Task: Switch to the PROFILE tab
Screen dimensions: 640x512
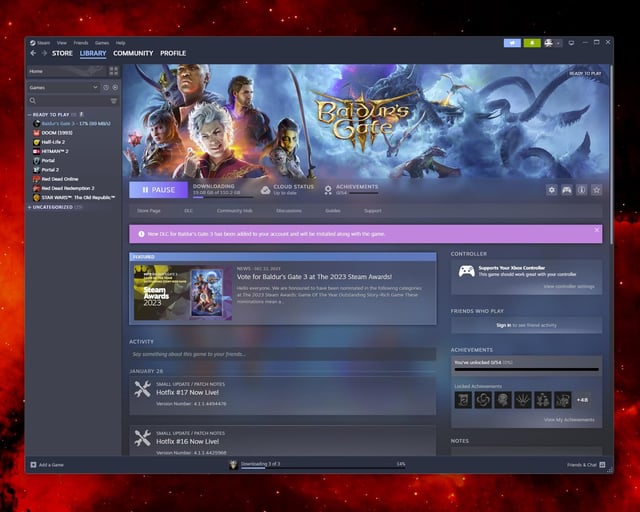Action: tap(173, 53)
